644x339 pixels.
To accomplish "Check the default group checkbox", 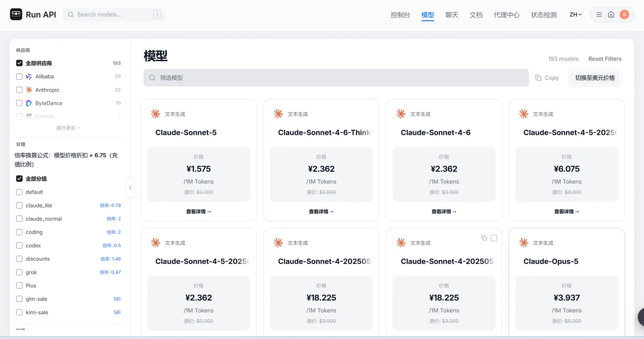I will pos(19,192).
